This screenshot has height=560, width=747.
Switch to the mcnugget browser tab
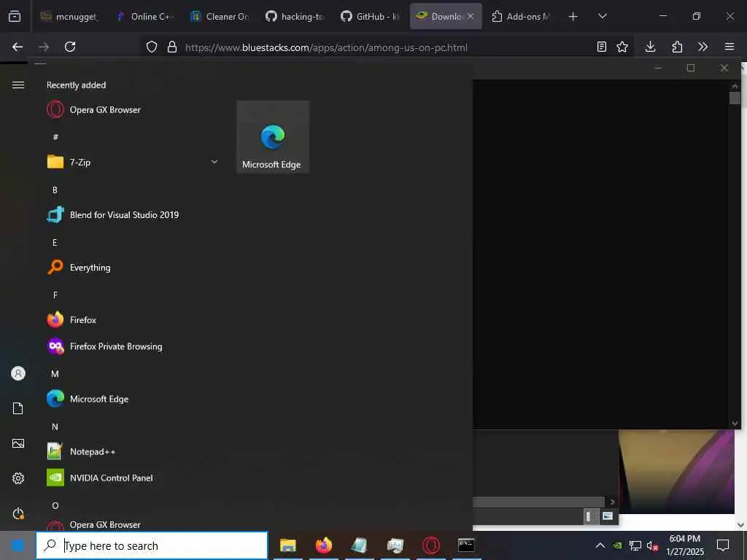69,17
